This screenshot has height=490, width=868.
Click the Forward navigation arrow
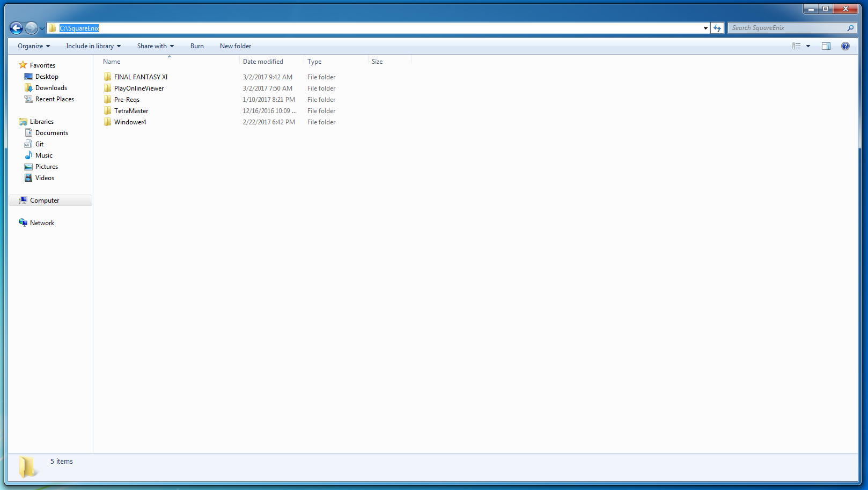pos(31,28)
